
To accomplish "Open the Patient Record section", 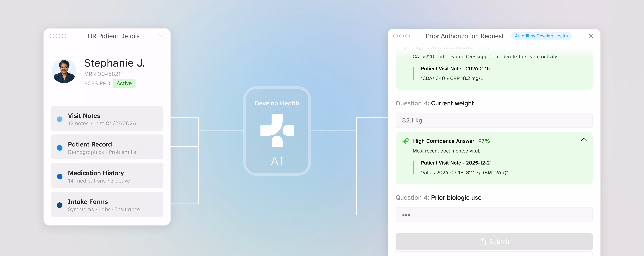I will (x=107, y=147).
